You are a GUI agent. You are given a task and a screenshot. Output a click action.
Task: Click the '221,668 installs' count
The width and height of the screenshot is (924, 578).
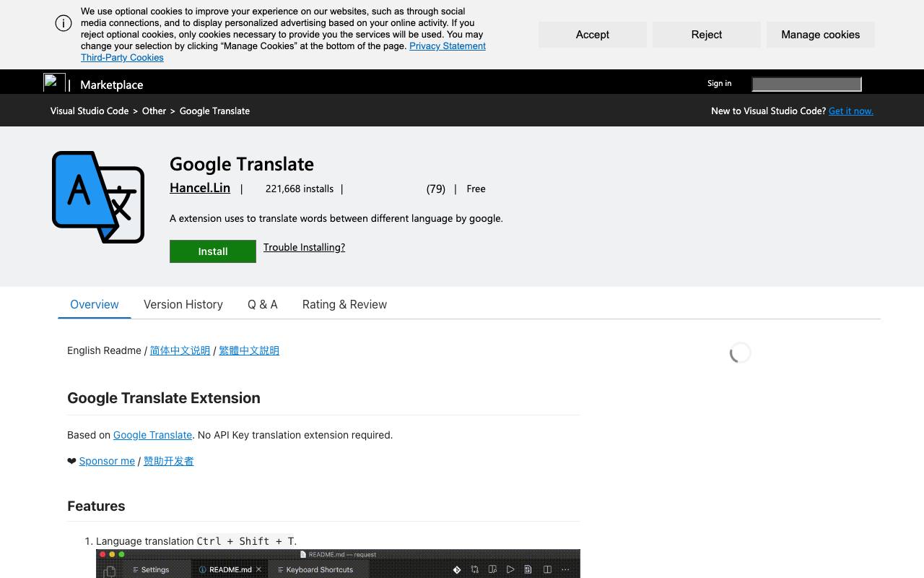point(300,189)
